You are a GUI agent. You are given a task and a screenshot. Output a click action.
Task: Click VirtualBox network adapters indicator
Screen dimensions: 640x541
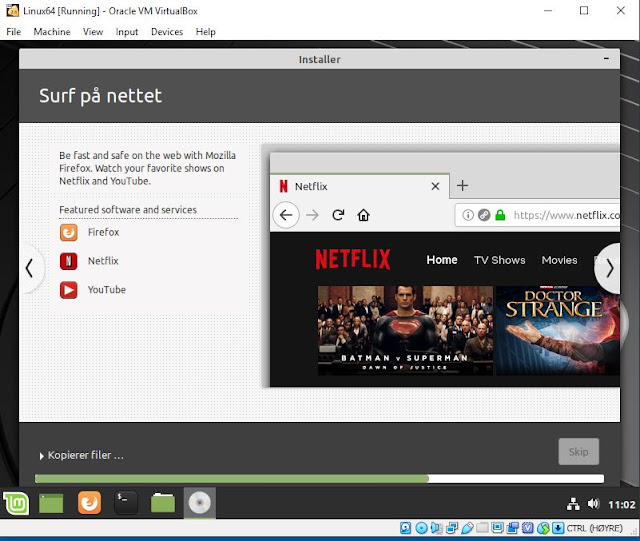(452, 528)
